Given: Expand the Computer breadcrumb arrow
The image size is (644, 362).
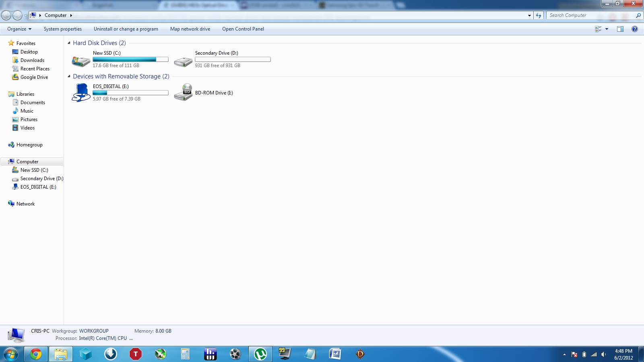Looking at the screenshot, I should coord(71,15).
